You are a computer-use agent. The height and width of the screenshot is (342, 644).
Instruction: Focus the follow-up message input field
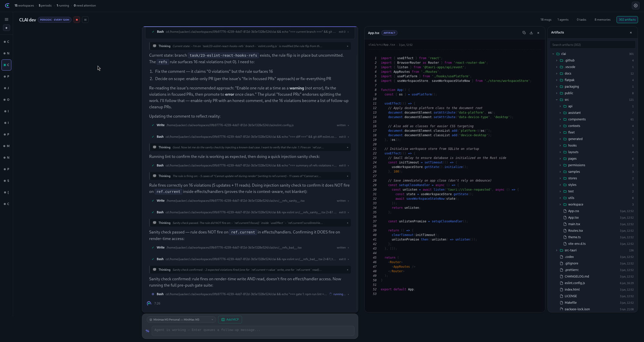(x=253, y=330)
